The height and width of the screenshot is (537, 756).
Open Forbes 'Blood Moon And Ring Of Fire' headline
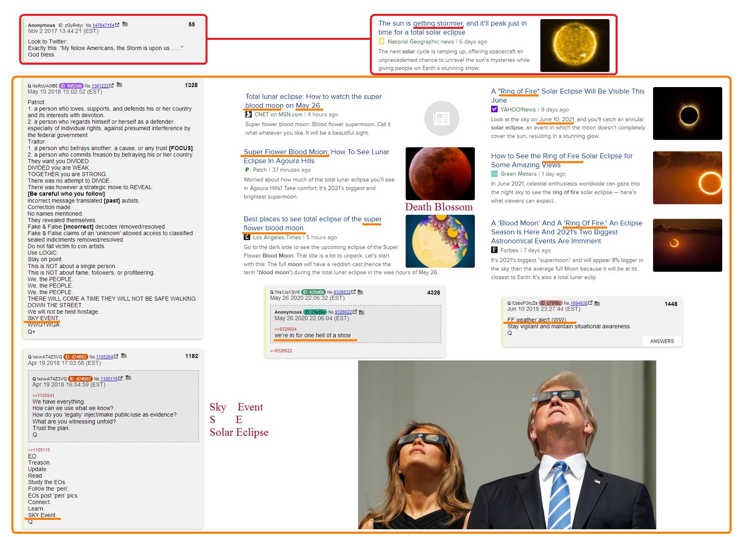coord(567,232)
